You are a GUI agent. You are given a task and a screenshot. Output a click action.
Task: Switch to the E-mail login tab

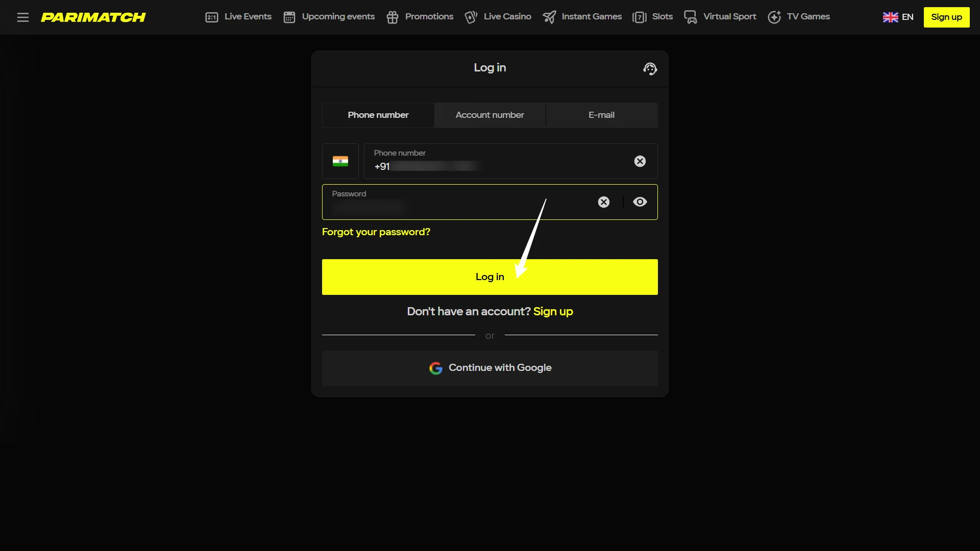[x=601, y=115]
